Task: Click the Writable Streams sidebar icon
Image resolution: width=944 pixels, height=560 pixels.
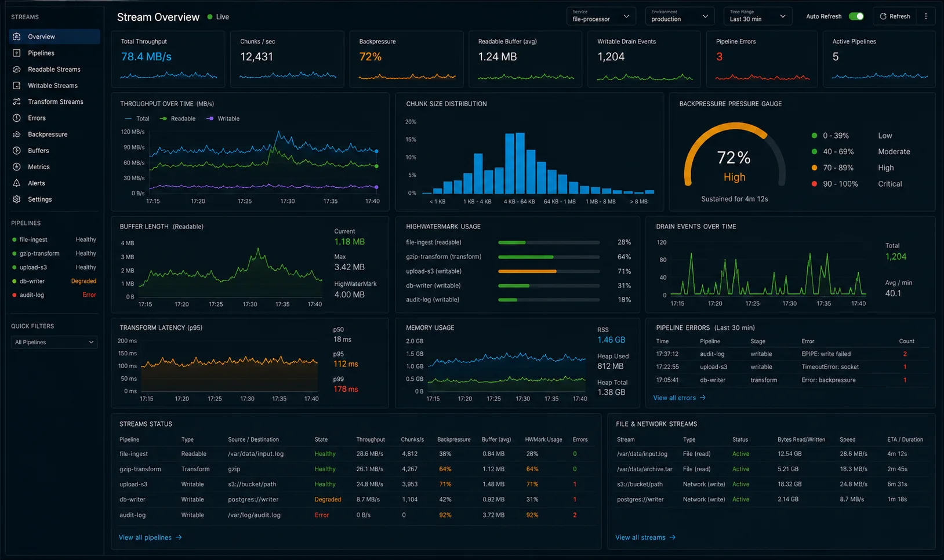Action: tap(17, 85)
